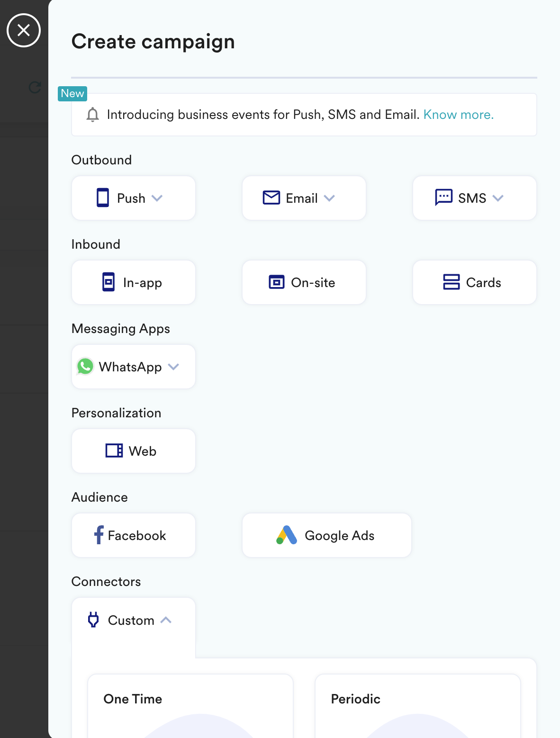Choose the On-site campaign option

tap(304, 282)
